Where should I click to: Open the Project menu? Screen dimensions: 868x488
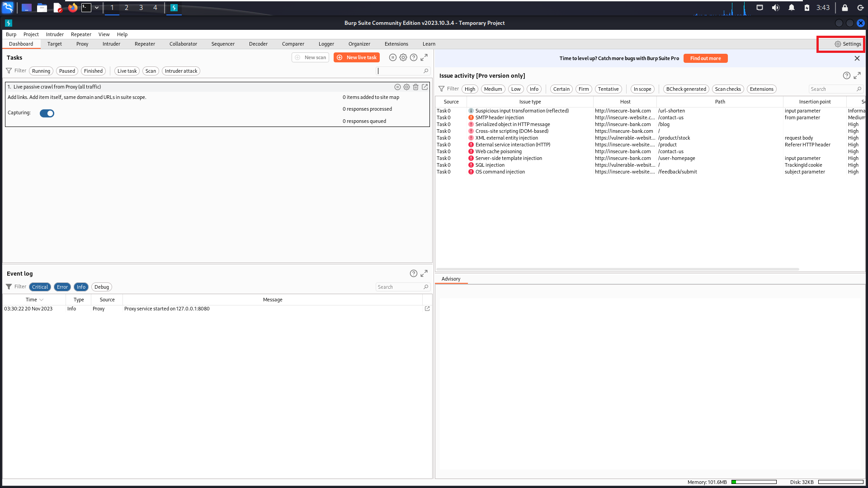[31, 34]
